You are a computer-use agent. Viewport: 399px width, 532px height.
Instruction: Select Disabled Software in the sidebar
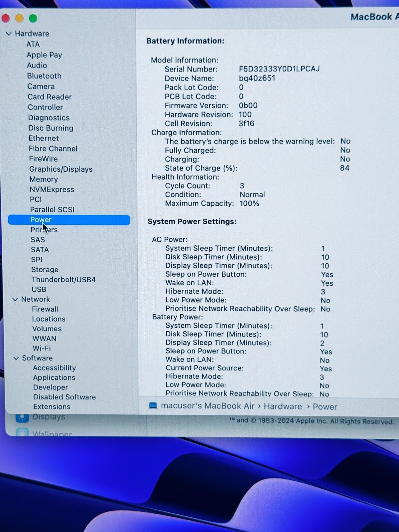tap(65, 397)
